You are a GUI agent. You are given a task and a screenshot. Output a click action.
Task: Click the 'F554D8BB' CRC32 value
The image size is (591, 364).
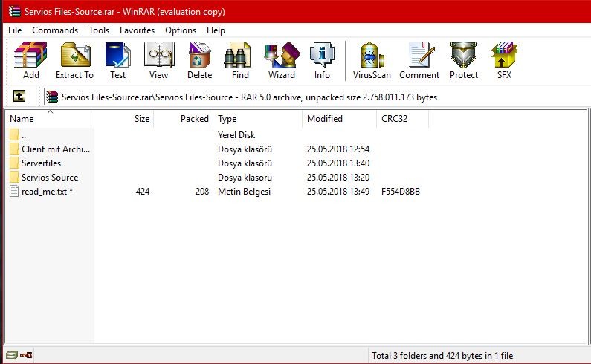[x=400, y=192]
